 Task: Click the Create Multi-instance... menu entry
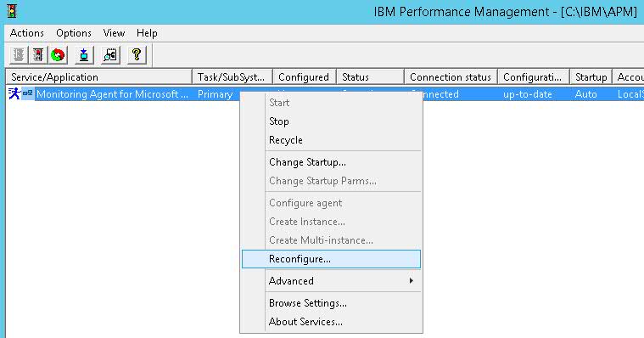(x=331, y=240)
